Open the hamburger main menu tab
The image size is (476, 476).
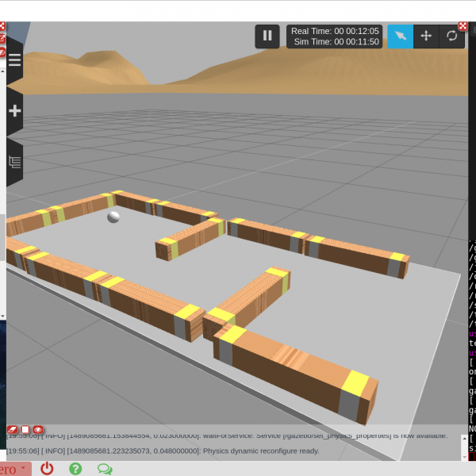14,60
